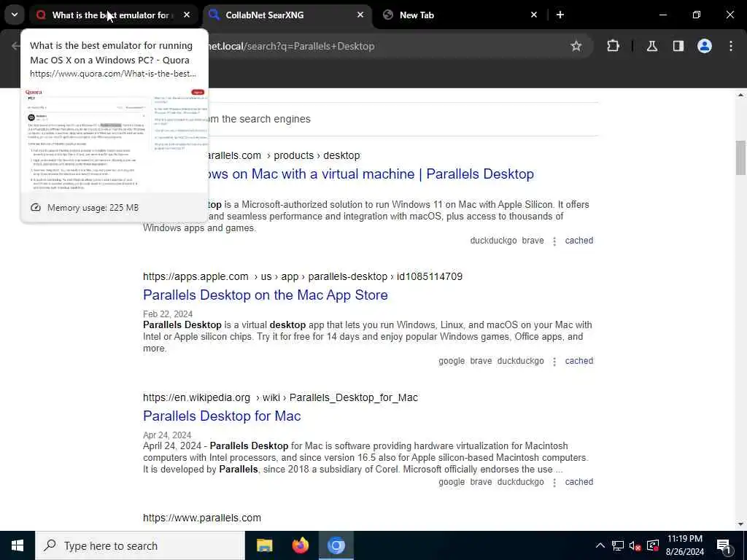Open Chrome Labs flask icon
The image size is (747, 560).
(652, 46)
